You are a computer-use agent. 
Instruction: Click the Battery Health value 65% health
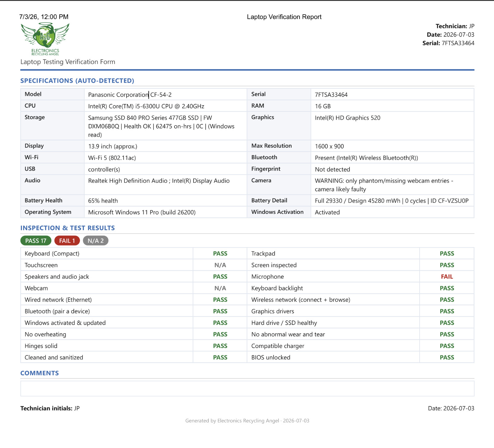103,201
